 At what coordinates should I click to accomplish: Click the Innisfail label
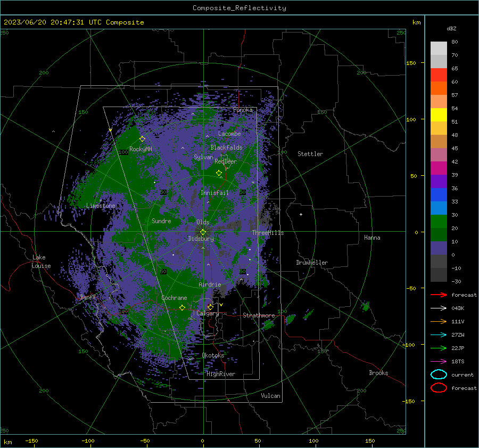[214, 193]
